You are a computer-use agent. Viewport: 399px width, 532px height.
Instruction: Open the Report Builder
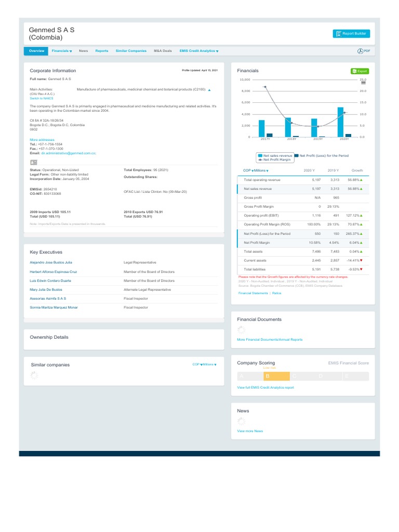351,34
